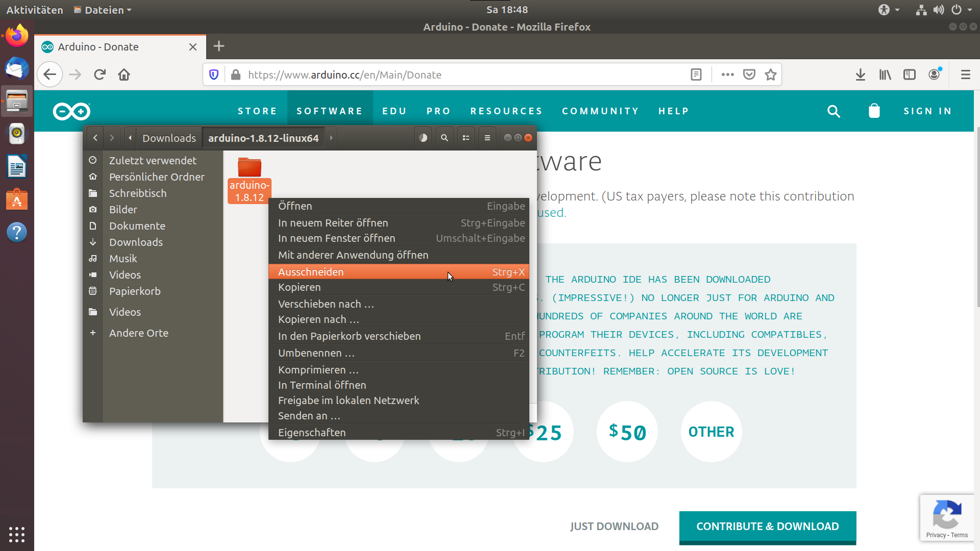Open SOFTWARE in the Arduino navigation
The height and width of the screenshot is (551, 980).
(330, 111)
